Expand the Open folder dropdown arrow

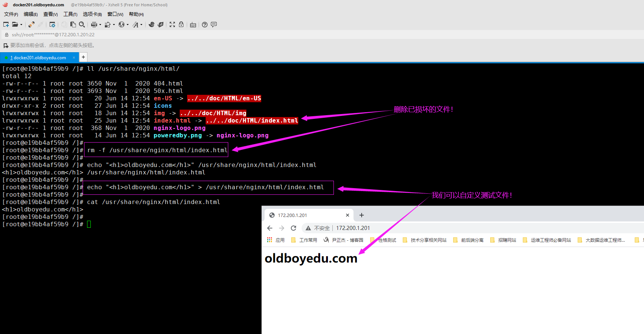point(21,25)
